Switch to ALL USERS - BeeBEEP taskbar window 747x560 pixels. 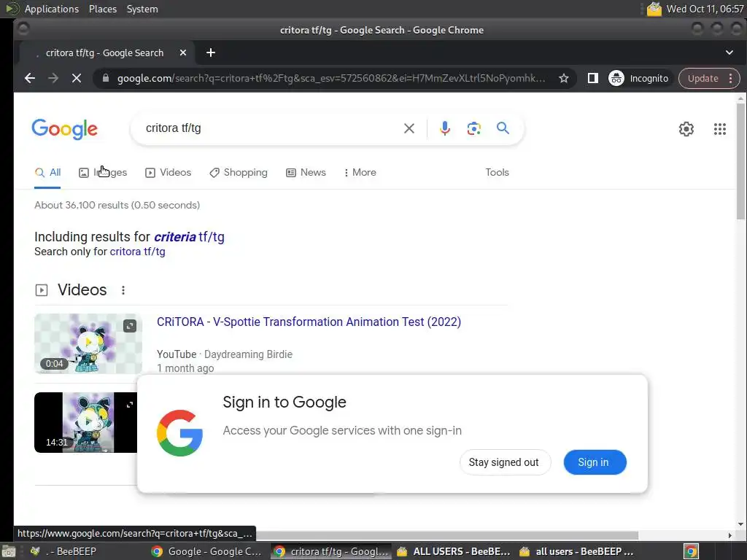point(454,551)
